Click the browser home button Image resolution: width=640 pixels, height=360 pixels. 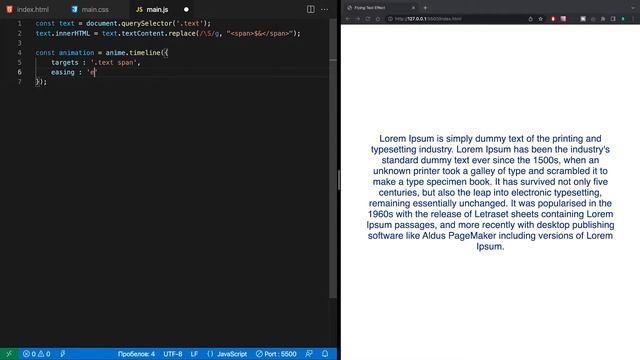click(x=378, y=19)
